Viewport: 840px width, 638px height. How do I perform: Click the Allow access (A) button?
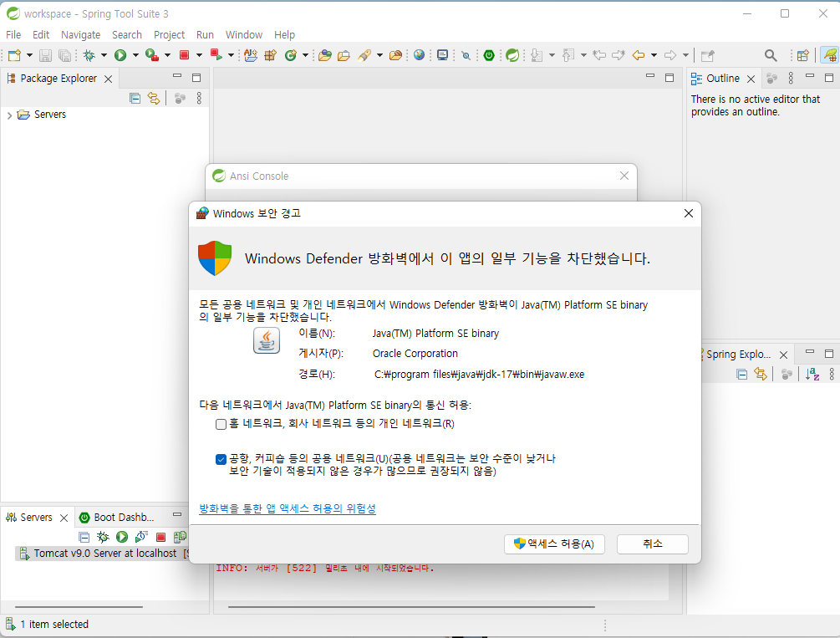pos(554,544)
